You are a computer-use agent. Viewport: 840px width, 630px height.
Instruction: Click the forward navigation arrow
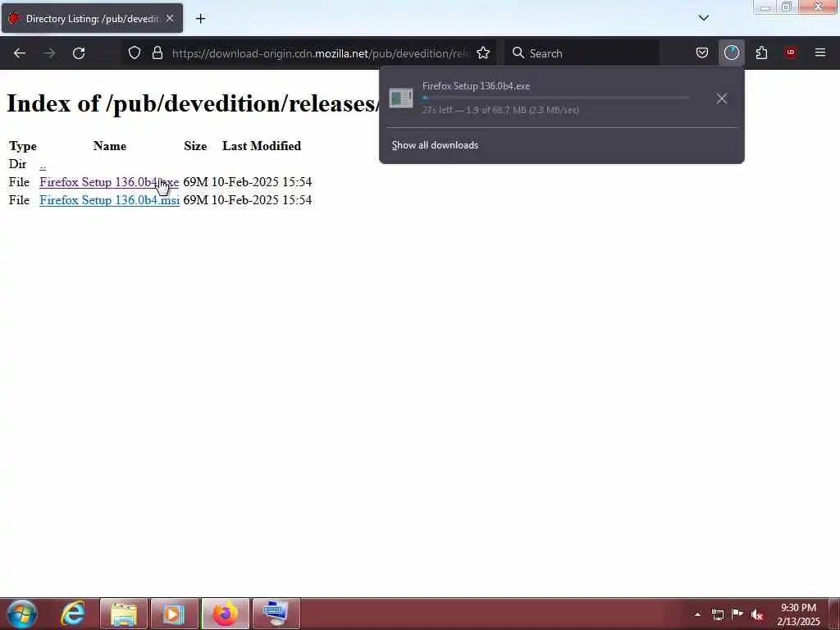click(x=49, y=53)
